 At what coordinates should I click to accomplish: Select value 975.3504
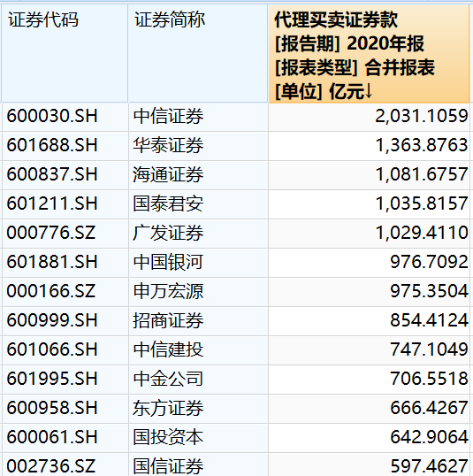369,292
